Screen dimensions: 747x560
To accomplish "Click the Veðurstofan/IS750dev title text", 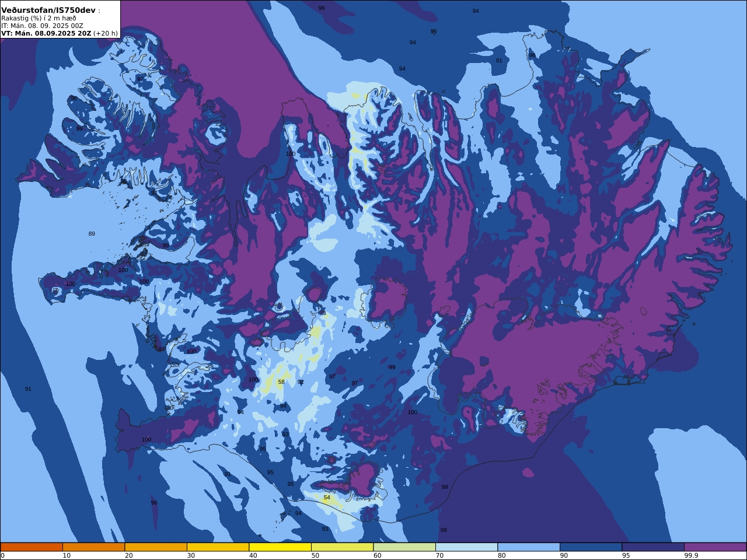I will [48, 10].
